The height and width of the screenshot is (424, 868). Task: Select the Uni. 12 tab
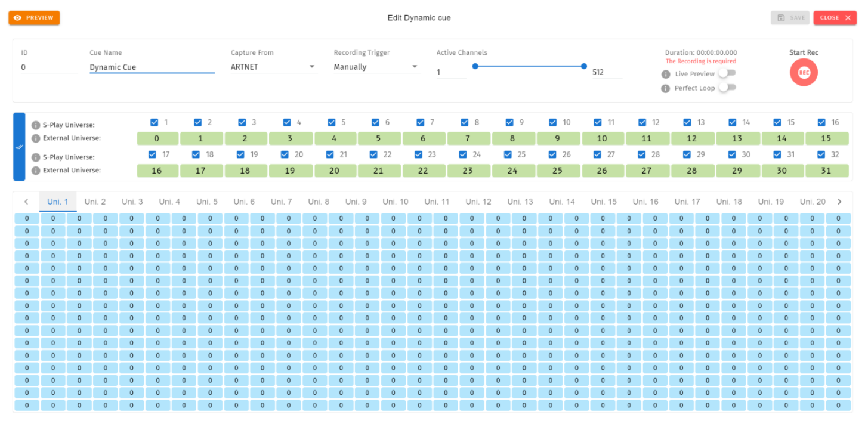pyautogui.click(x=478, y=202)
